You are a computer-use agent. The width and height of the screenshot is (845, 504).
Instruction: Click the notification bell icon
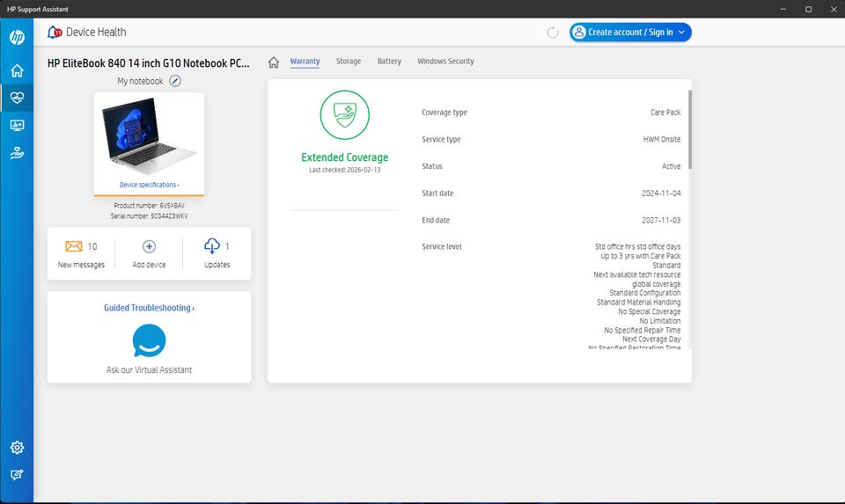[55, 33]
